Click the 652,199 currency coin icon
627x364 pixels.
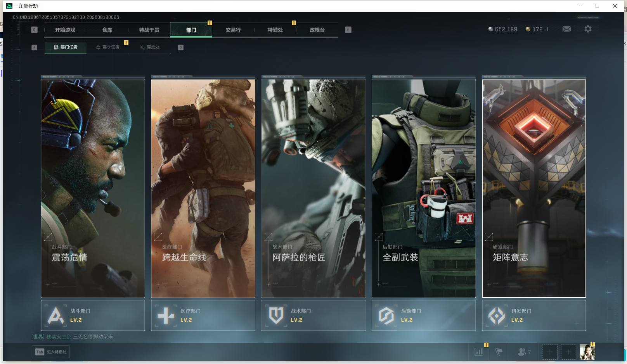490,29
